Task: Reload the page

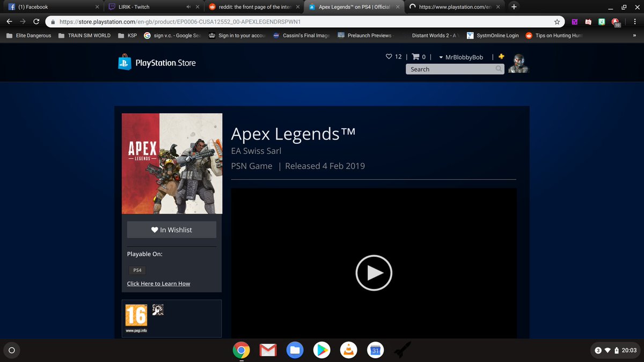Action: pyautogui.click(x=36, y=21)
